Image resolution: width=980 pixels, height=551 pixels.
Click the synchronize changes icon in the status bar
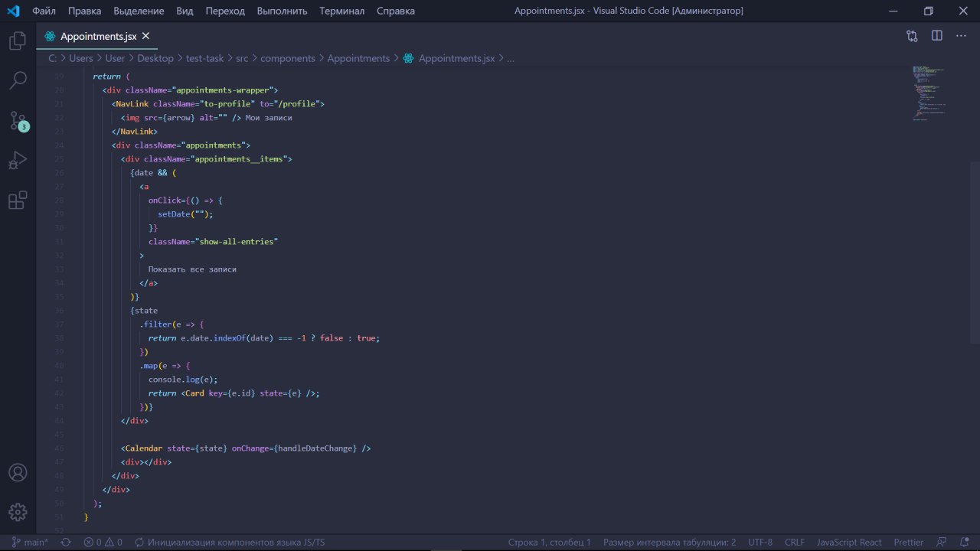(x=66, y=543)
